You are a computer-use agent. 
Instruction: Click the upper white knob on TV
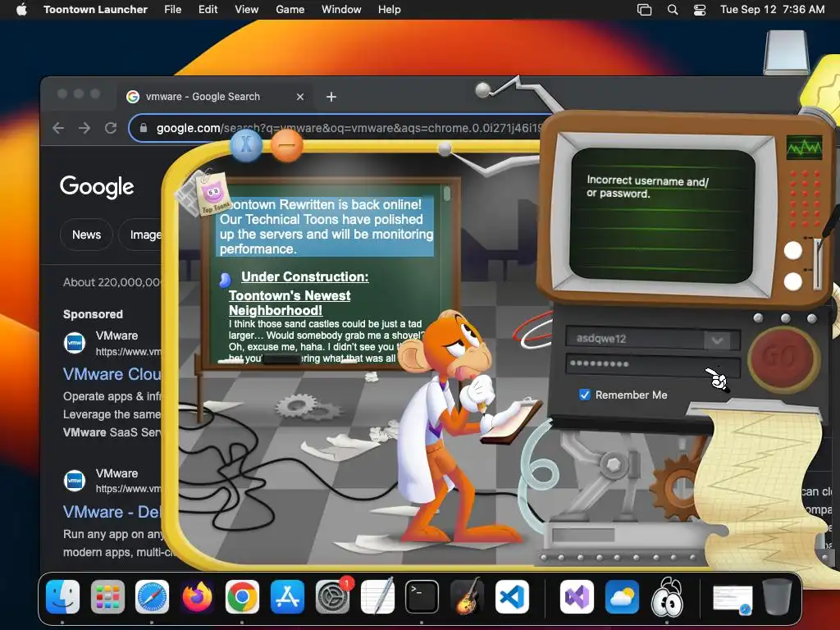(793, 250)
